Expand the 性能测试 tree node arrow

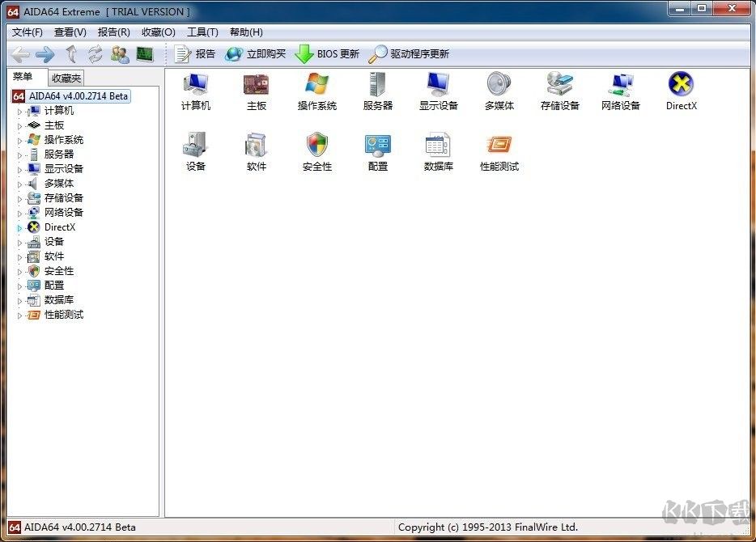tap(19, 315)
